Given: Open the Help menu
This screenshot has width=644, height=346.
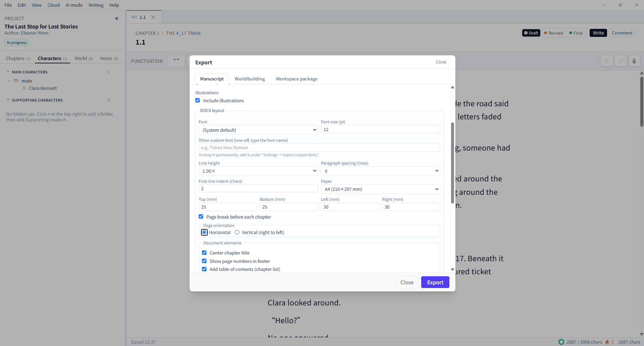Looking at the screenshot, I should [x=114, y=5].
